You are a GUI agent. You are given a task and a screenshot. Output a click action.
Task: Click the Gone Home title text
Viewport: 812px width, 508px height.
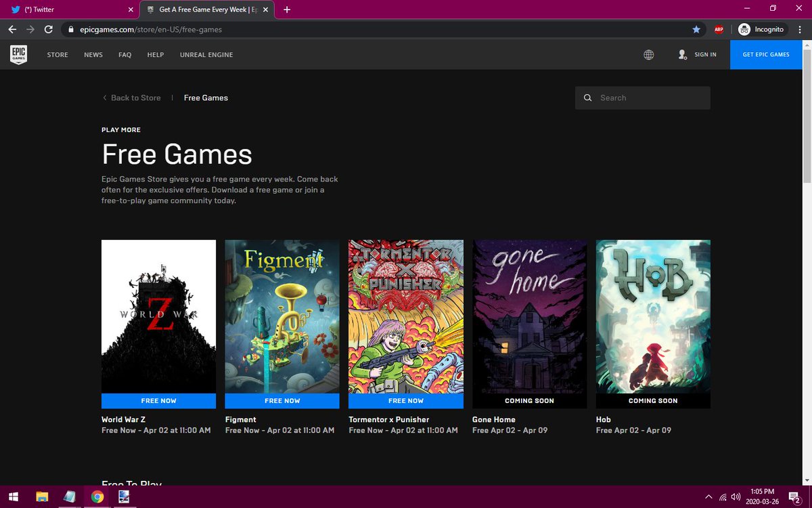[x=494, y=419]
